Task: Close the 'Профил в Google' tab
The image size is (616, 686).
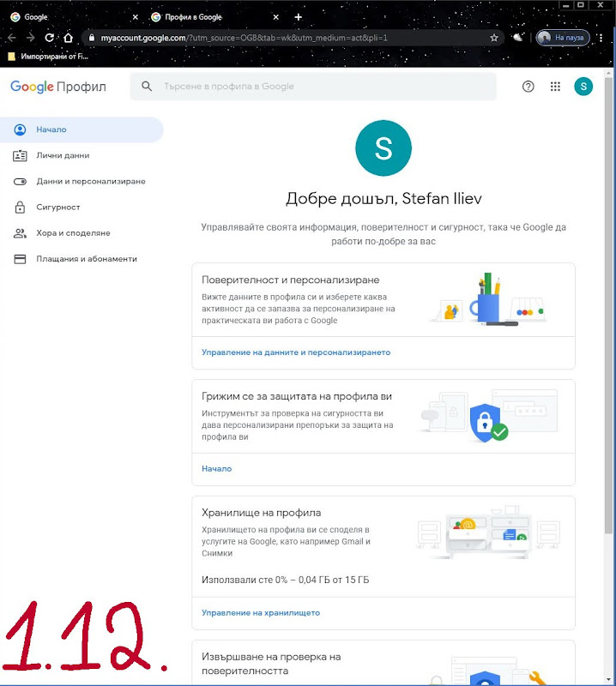Action: click(275, 17)
